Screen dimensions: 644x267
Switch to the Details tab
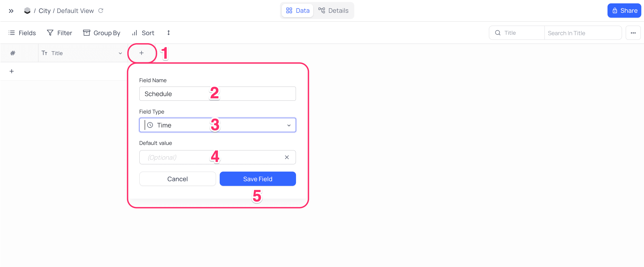333,11
